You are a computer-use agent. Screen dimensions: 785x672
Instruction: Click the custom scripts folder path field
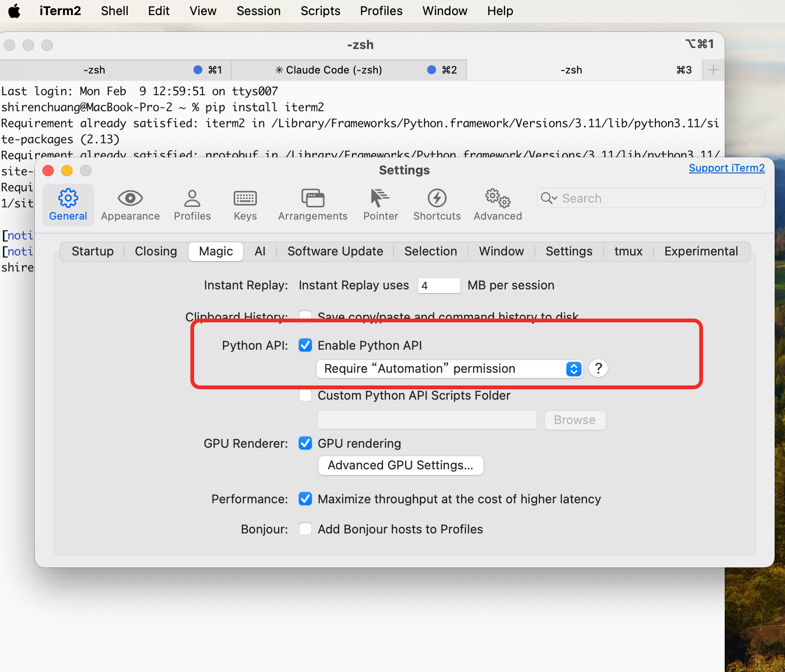[x=427, y=420]
